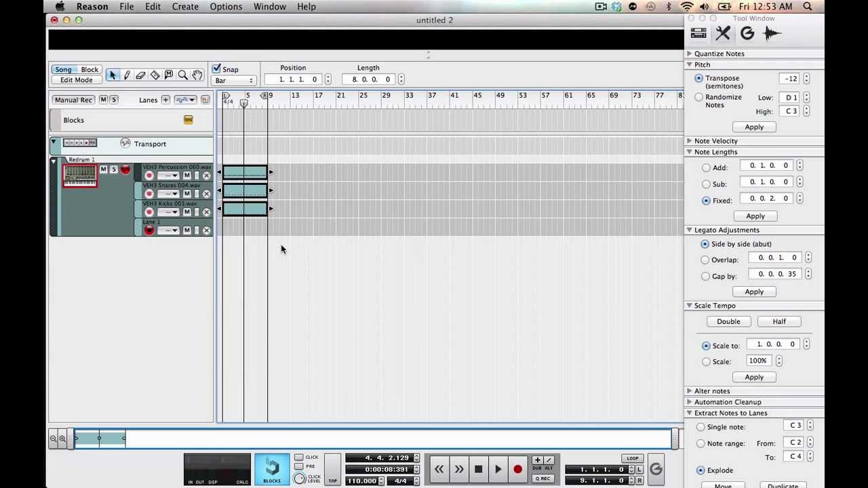Open the Edit menu
The height and width of the screenshot is (488, 868).
pos(153,7)
